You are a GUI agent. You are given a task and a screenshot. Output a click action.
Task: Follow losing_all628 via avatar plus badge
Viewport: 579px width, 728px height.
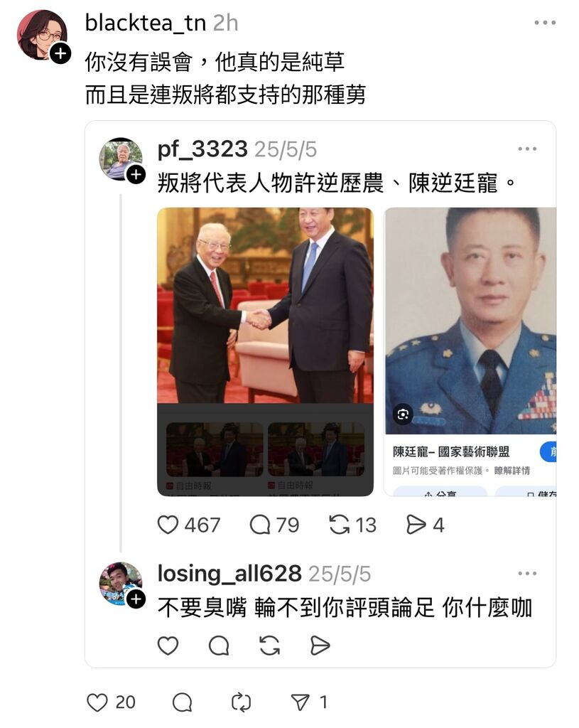click(136, 599)
